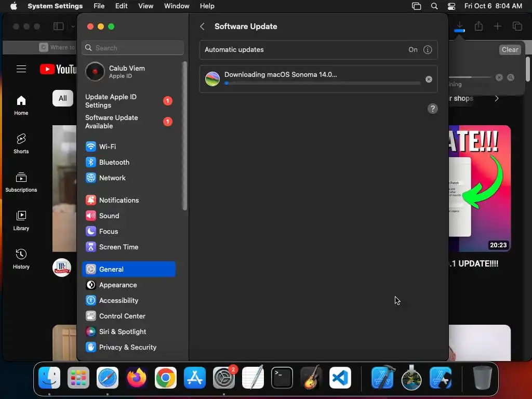Open Google Chrome from the Dock
The height and width of the screenshot is (399, 532).
pyautogui.click(x=166, y=378)
